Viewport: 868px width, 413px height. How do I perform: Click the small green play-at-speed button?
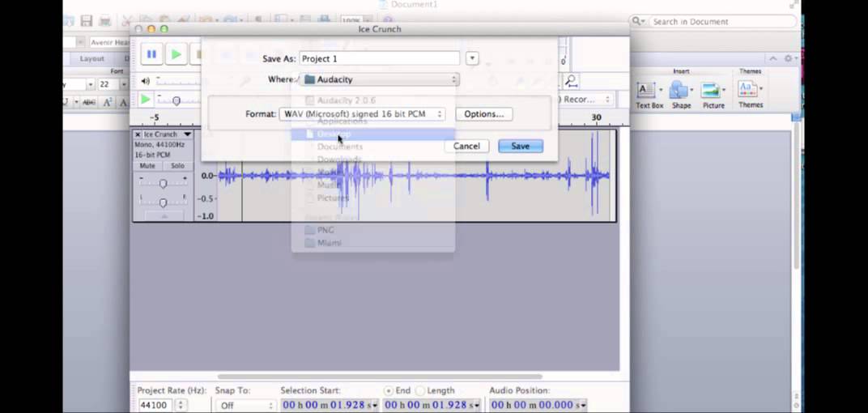pos(145,100)
